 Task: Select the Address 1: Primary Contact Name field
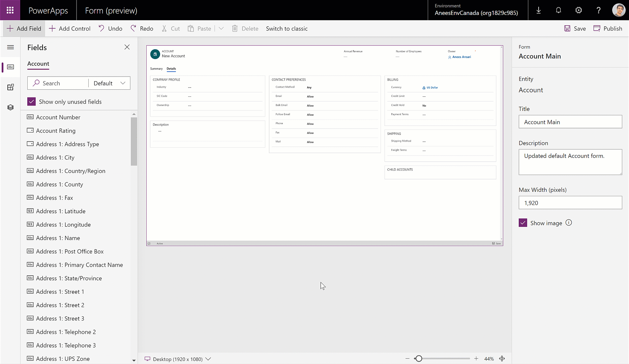tap(79, 265)
